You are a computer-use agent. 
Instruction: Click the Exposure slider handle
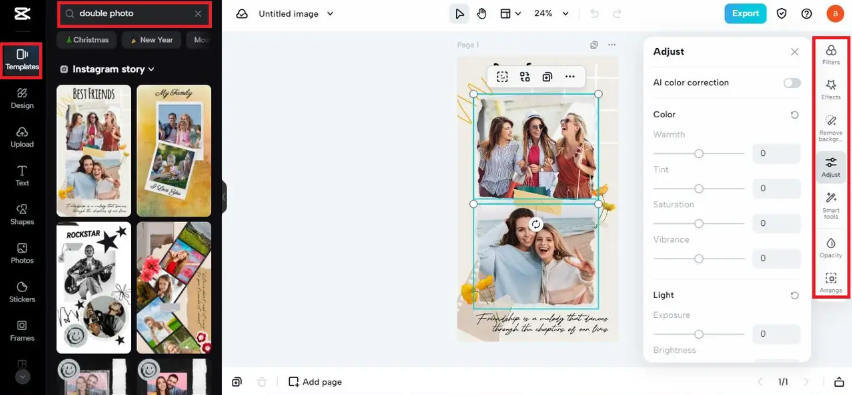pyautogui.click(x=699, y=334)
